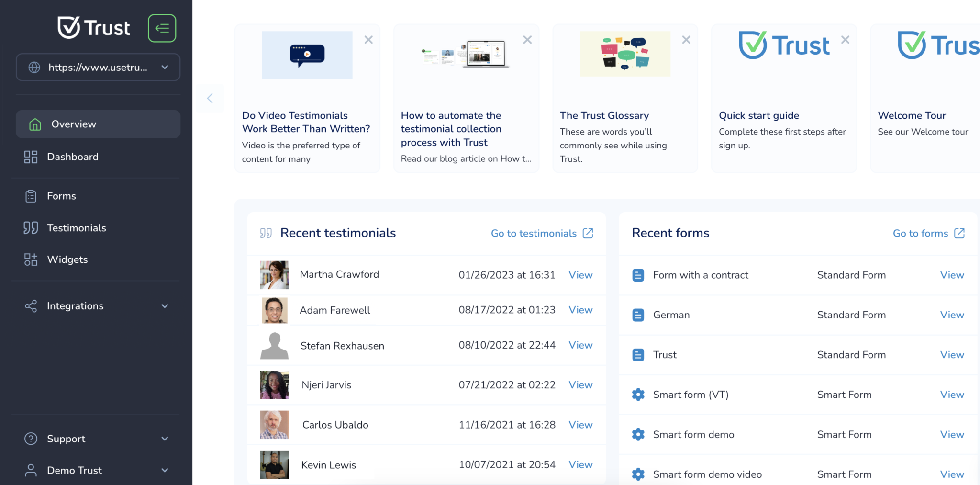Click the external link icon beside Go to forms
980x485 pixels.
[959, 233]
